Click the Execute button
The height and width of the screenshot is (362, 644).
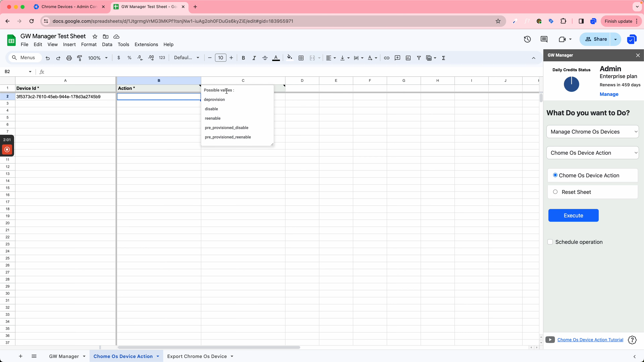[573, 215]
